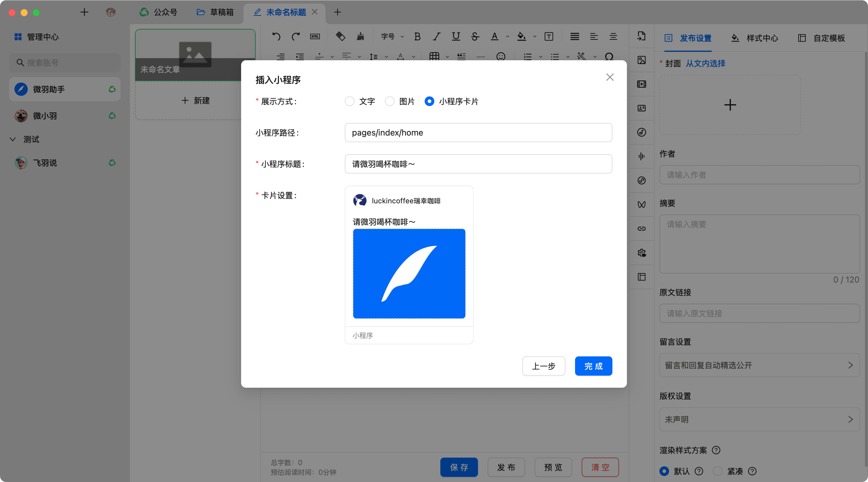This screenshot has height=482, width=868.
Task: Expand the 留言和回复自动精选公开 setting
Action: point(759,365)
